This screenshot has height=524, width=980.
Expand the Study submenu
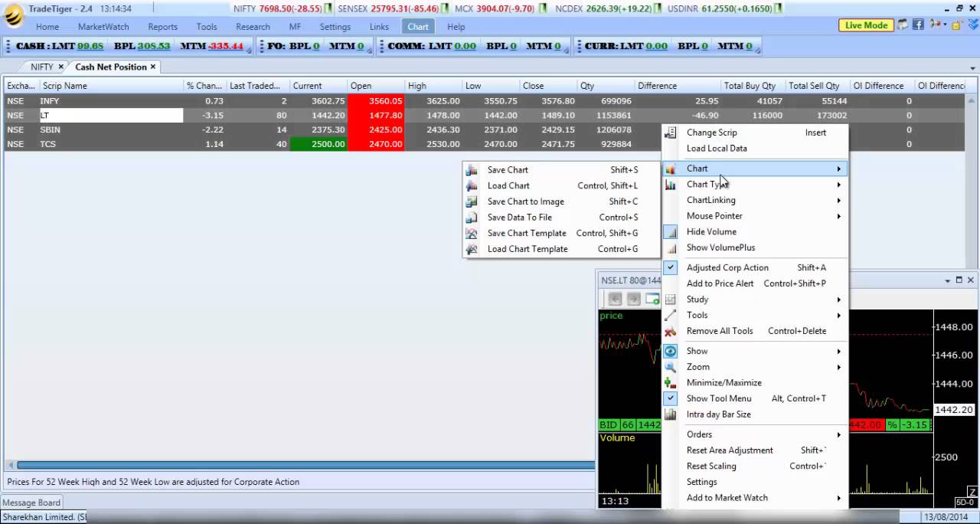click(755, 300)
